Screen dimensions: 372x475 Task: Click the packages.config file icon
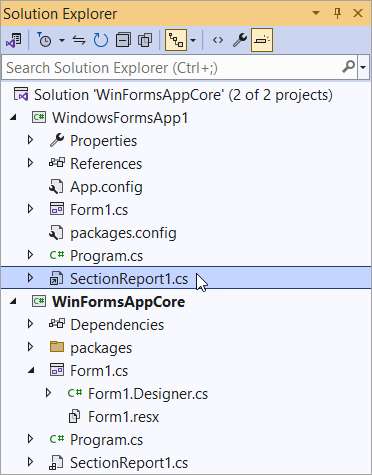pyautogui.click(x=56, y=233)
